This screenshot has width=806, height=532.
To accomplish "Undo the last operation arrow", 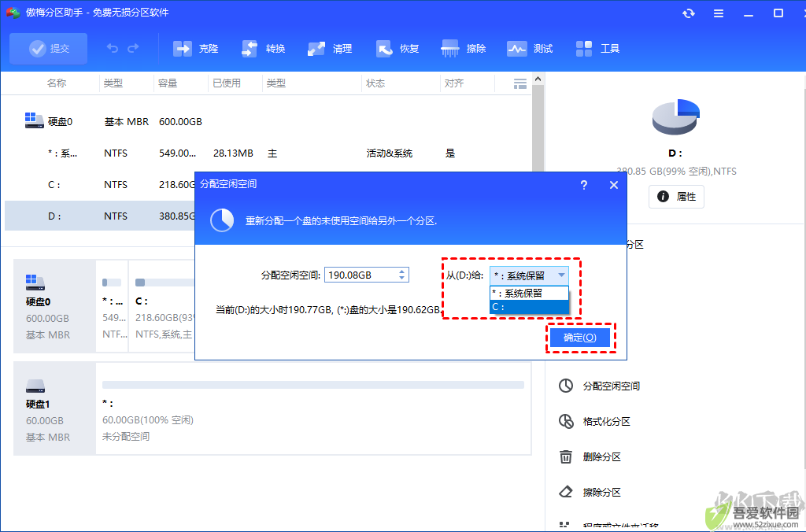I will [112, 48].
